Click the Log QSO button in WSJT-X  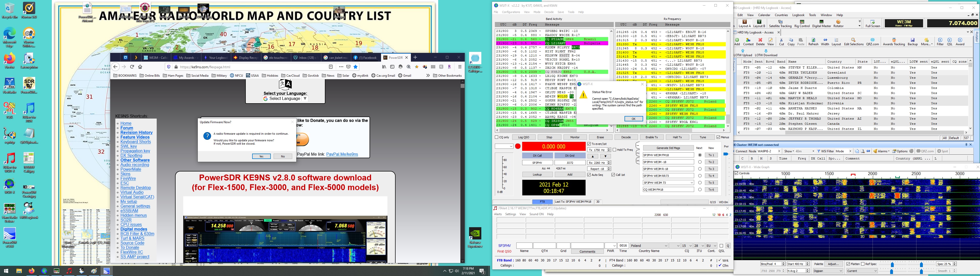(523, 137)
